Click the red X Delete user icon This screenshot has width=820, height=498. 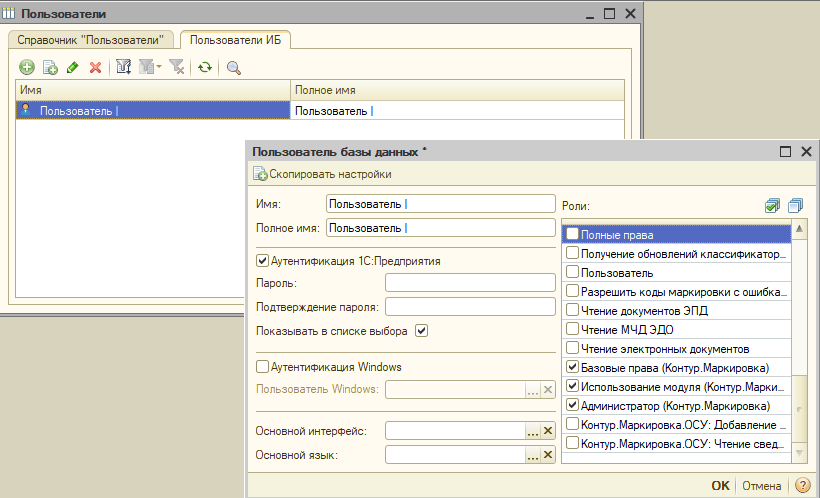tap(95, 67)
